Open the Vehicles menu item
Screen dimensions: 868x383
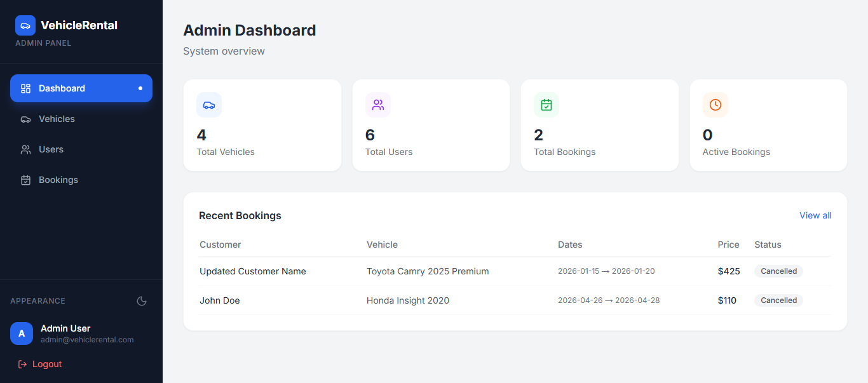click(x=81, y=119)
